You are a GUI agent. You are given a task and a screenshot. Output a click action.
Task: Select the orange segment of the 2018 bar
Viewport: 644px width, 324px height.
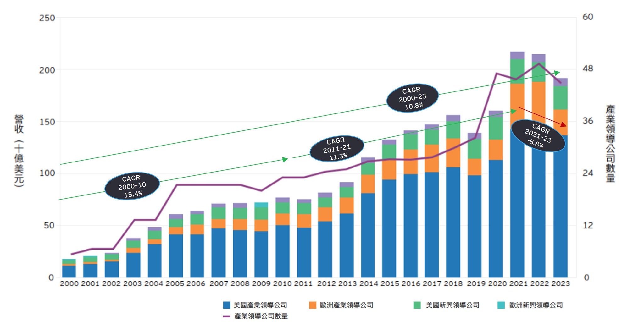click(x=453, y=153)
